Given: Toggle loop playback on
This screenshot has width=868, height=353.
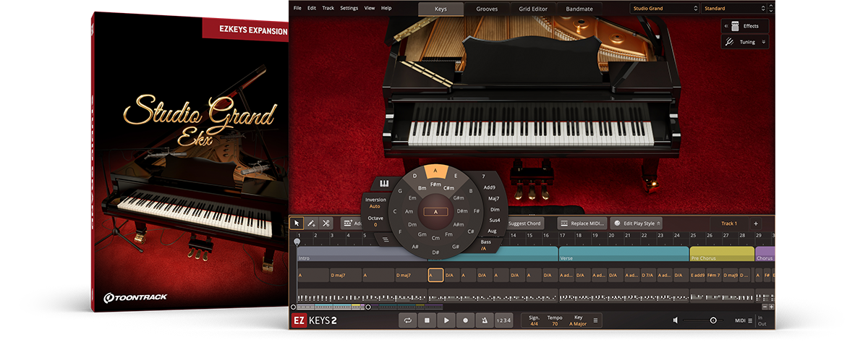Looking at the screenshot, I should pyautogui.click(x=409, y=320).
